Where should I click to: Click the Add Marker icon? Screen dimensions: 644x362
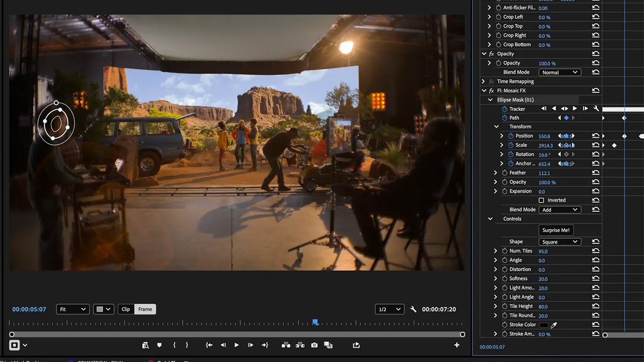point(159,345)
